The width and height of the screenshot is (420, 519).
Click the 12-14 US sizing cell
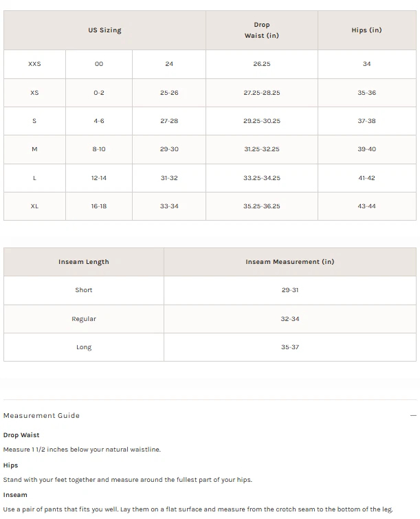(x=99, y=178)
